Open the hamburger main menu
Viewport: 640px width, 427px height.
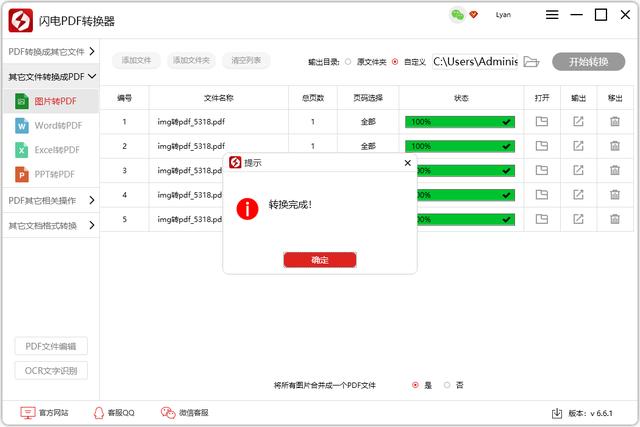552,15
